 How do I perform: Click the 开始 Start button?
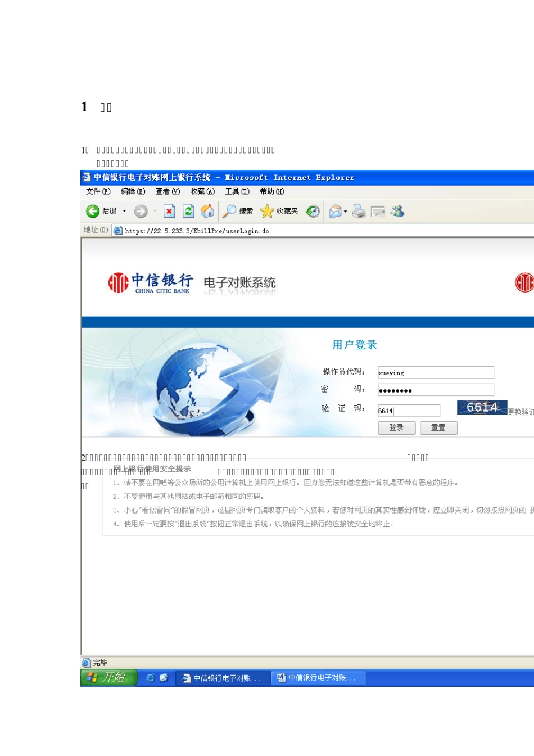point(109,677)
